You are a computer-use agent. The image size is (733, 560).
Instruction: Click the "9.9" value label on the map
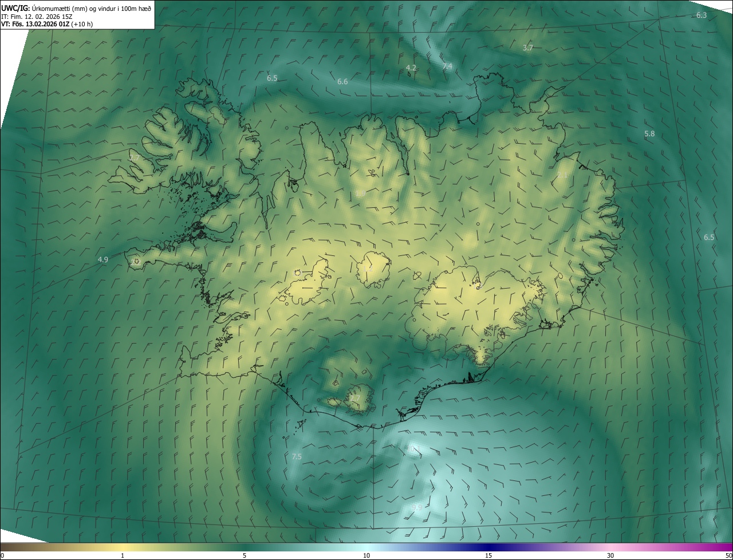[x=417, y=508]
